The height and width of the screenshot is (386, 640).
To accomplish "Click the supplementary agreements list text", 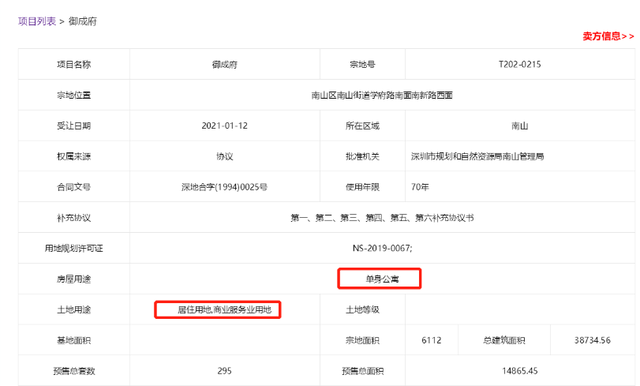I will [x=382, y=218].
